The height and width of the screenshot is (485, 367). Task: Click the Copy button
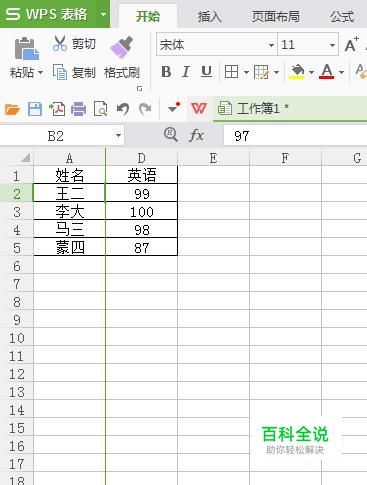point(74,72)
